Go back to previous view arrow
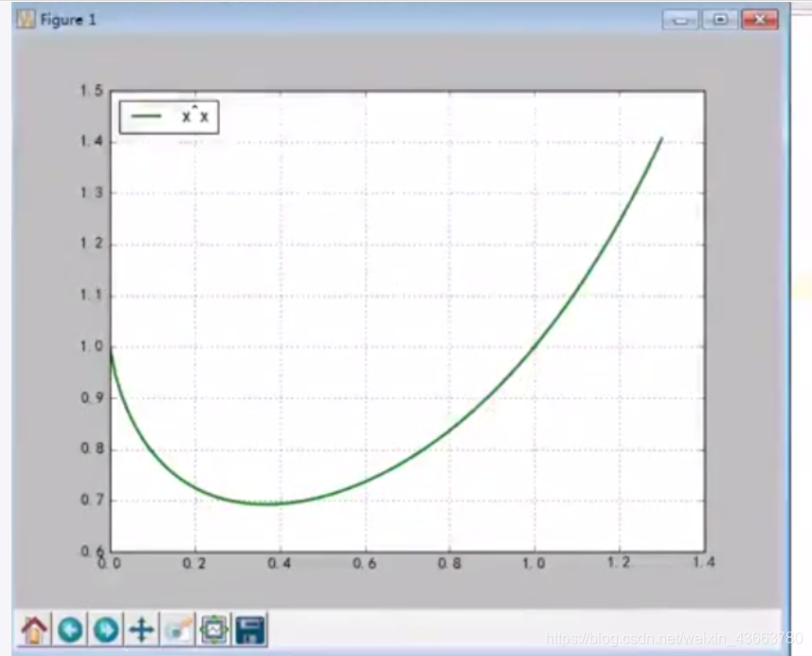 coord(70,629)
